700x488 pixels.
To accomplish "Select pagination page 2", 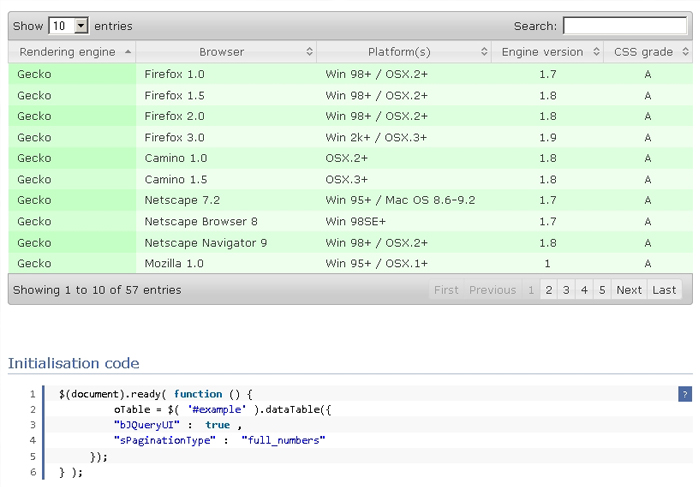I will click(x=549, y=290).
